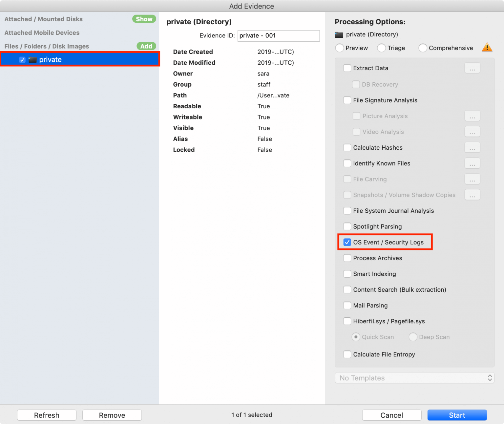504x424 pixels.
Task: Click the private directory folder icon
Action: [x=32, y=59]
